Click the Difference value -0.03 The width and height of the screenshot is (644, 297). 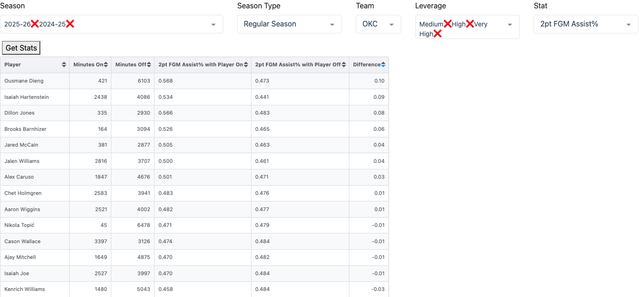(378, 289)
